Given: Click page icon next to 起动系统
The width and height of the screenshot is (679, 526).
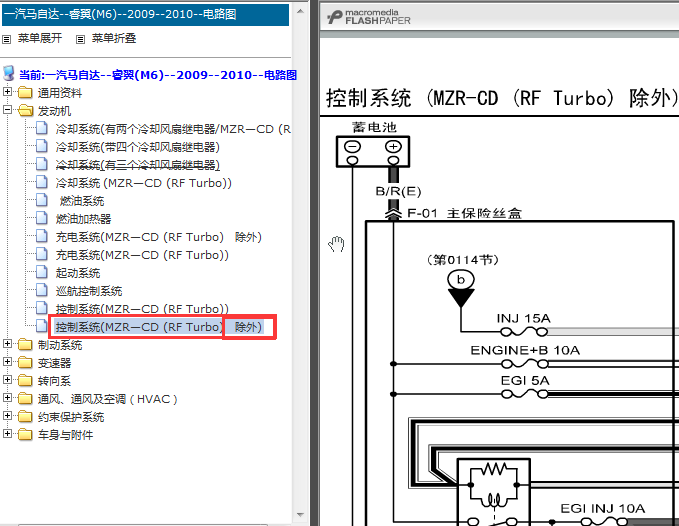Looking at the screenshot, I should pos(42,272).
